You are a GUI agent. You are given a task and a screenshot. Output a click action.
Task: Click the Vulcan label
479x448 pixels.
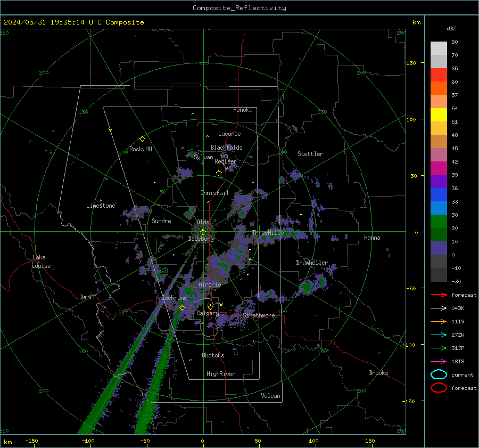point(270,396)
